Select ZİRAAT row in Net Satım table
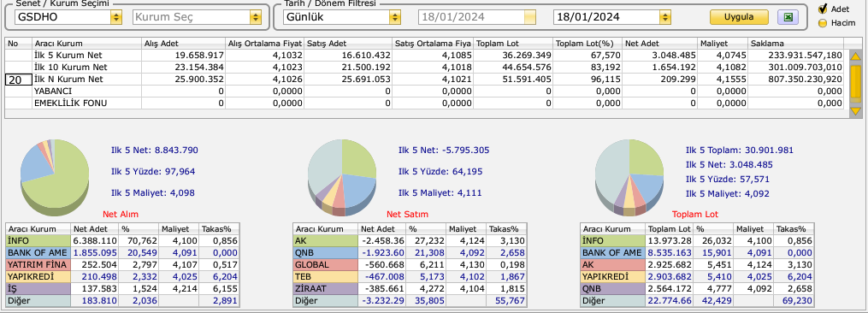The height and width of the screenshot is (313, 868). coord(410,288)
